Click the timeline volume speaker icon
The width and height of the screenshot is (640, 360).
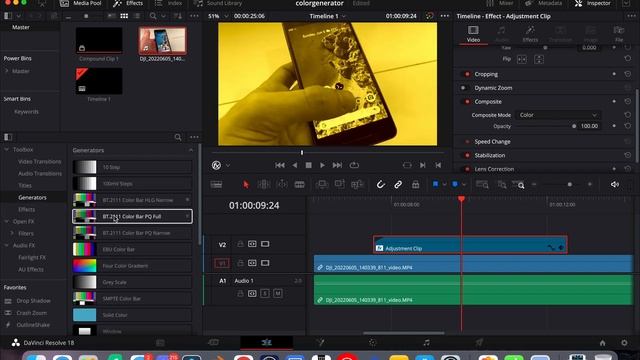click(615, 184)
